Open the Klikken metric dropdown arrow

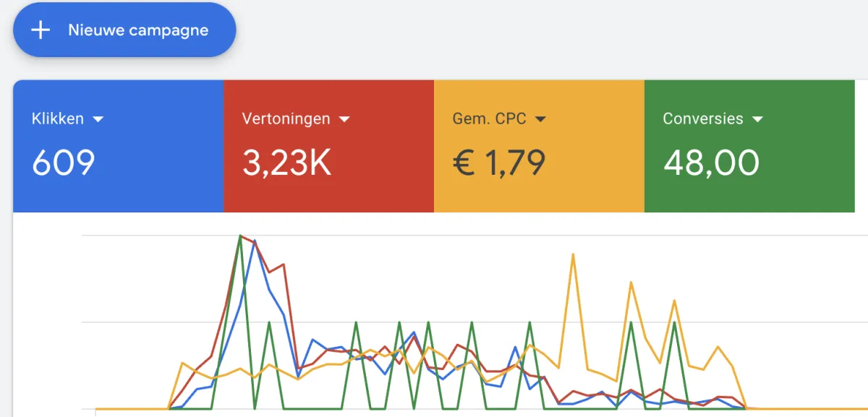coord(98,119)
